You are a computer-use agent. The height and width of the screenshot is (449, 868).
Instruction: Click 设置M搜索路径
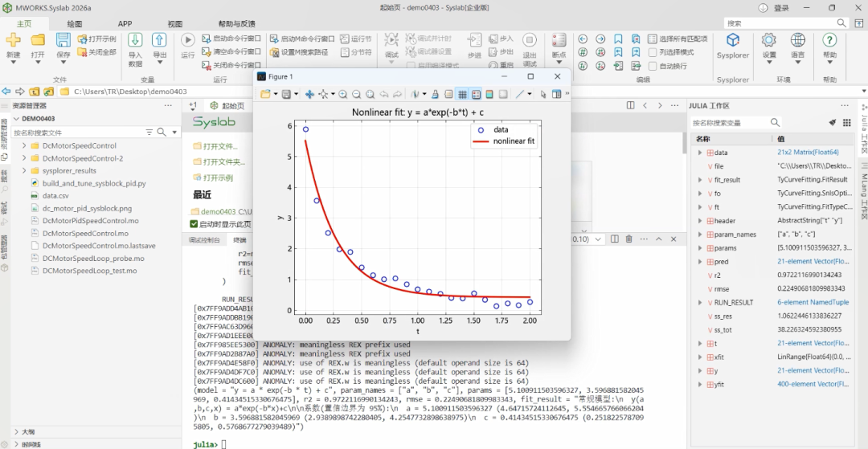pos(299,52)
